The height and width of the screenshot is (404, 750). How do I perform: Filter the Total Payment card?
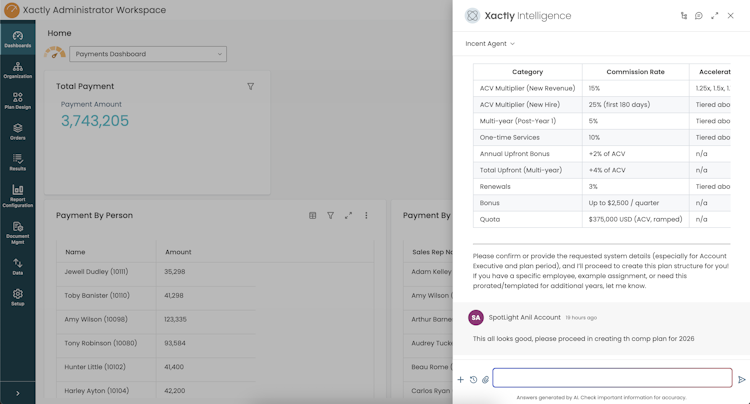pyautogui.click(x=251, y=87)
